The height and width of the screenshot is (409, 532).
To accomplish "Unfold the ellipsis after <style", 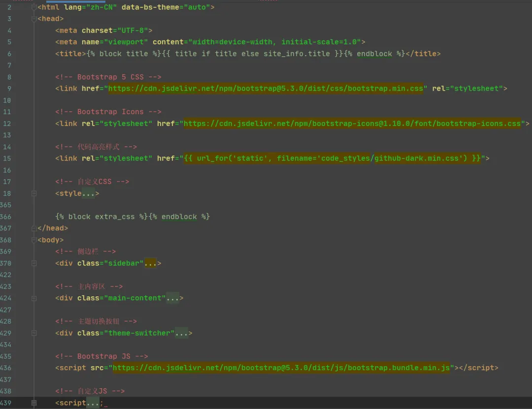I will click(x=88, y=193).
